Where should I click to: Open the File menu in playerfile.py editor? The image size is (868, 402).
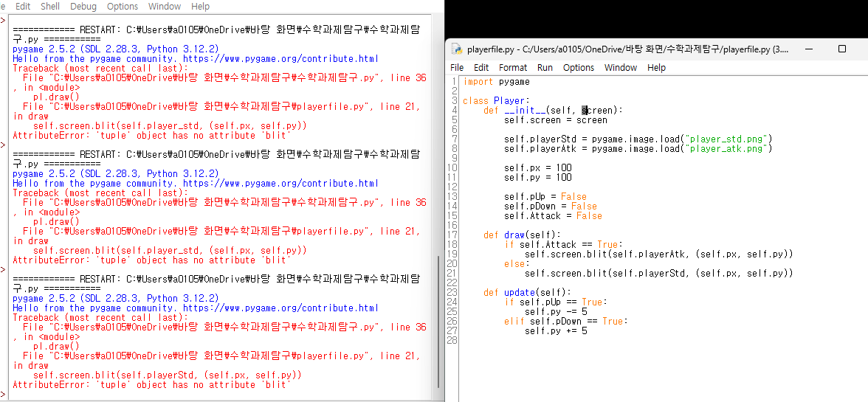pyautogui.click(x=457, y=67)
